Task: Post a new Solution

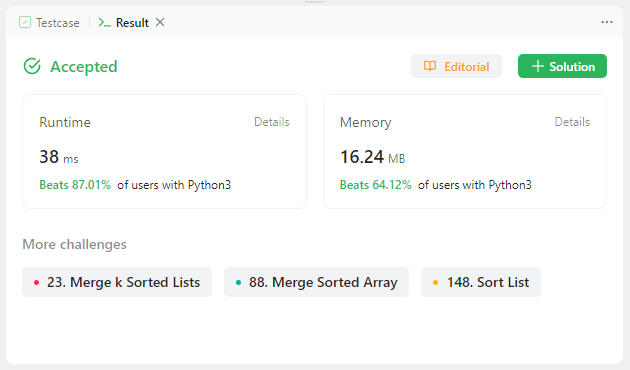Action: tap(562, 66)
